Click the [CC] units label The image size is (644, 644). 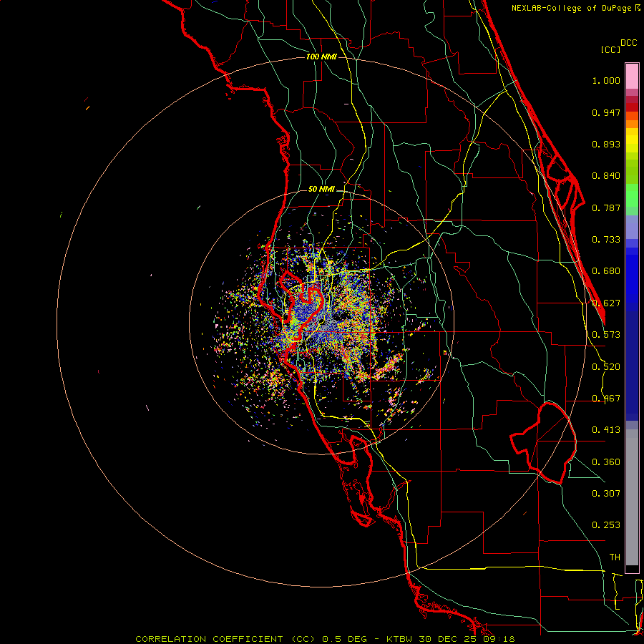(x=610, y=49)
